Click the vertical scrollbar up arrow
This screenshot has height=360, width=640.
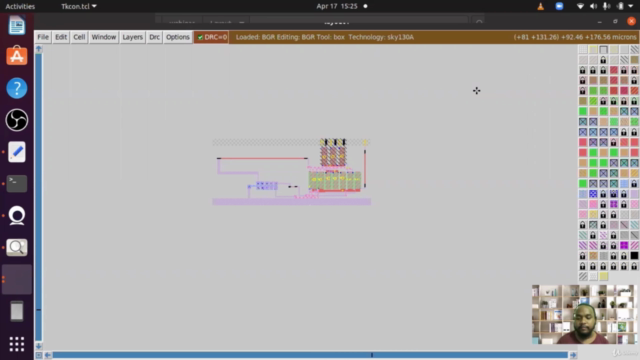coord(38,49)
